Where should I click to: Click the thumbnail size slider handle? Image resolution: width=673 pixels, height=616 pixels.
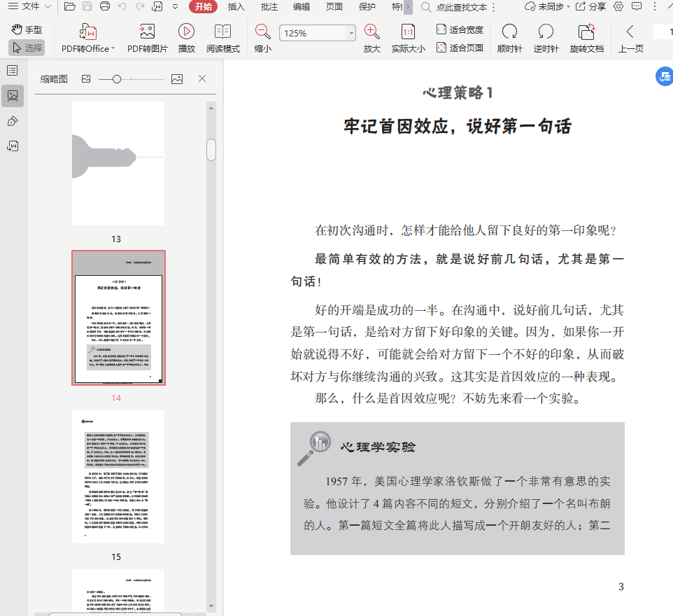click(117, 79)
